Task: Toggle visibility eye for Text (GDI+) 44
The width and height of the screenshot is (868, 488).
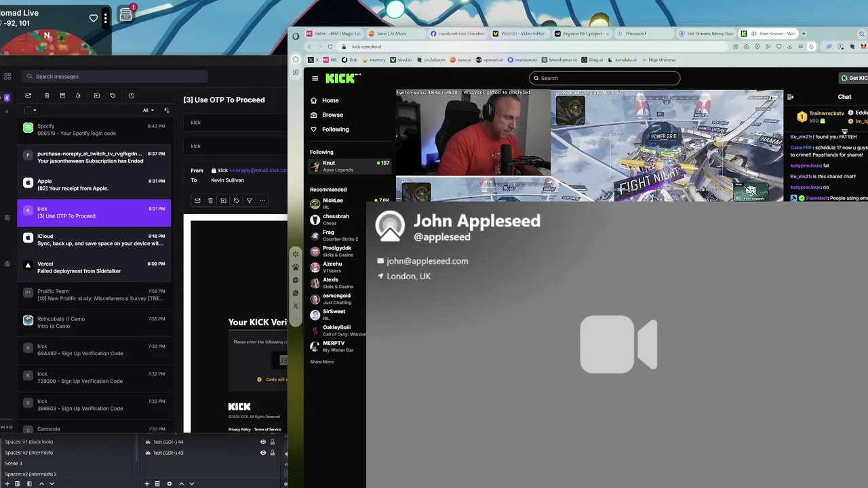Action: click(x=263, y=442)
